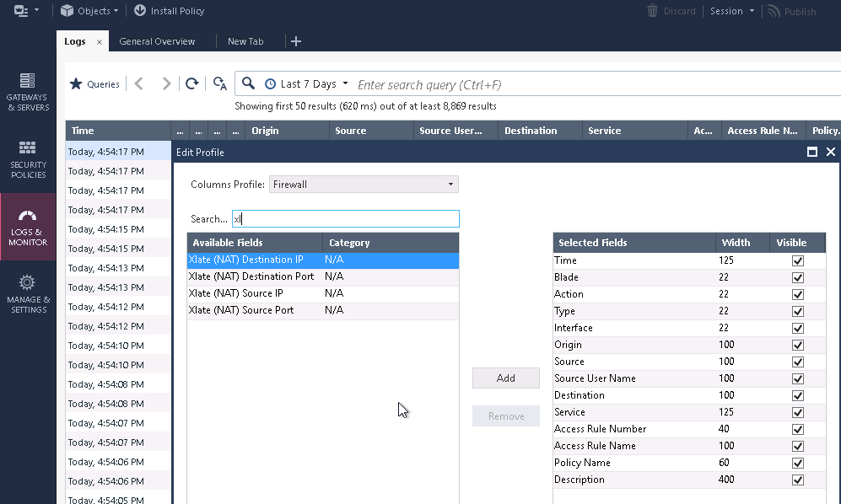This screenshot has width=841, height=504.
Task: Select Xlate (NAT) Destination IP field
Action: coord(323,260)
